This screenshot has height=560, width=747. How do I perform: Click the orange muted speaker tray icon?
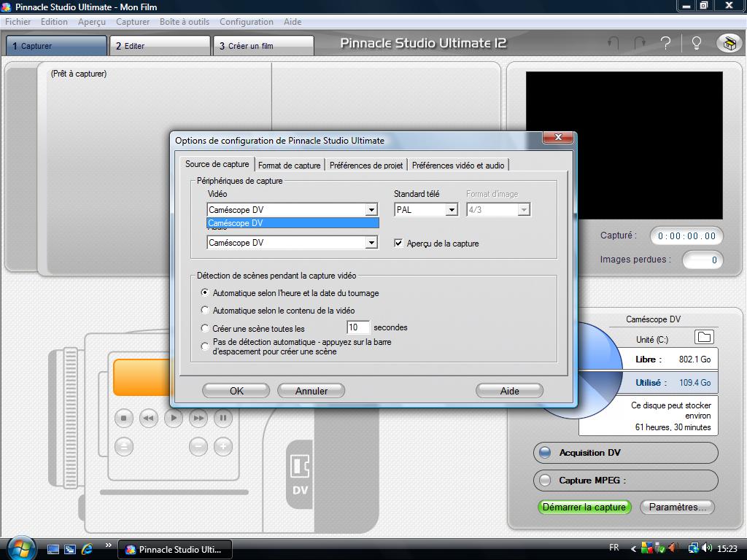pos(673,548)
